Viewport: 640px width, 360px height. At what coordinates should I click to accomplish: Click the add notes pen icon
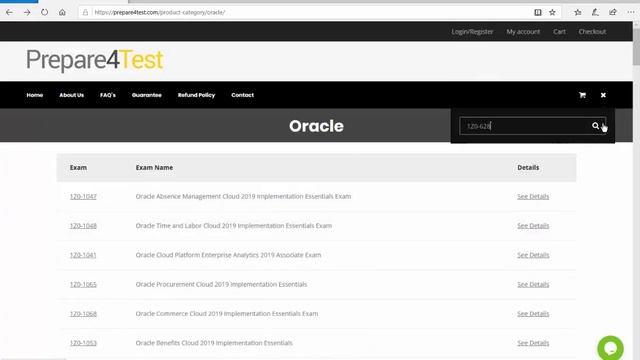(x=595, y=12)
